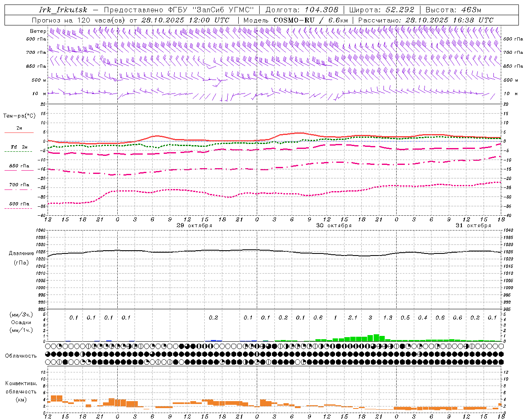Click the '0.4' three-hour precipitation value
The width and height of the screenshot is (525, 420).
[422, 318]
